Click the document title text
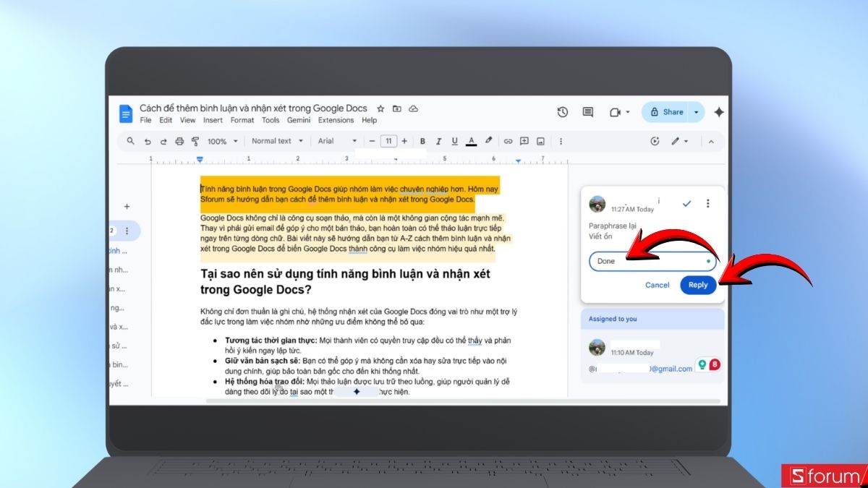The image size is (868, 488). pyautogui.click(x=253, y=108)
